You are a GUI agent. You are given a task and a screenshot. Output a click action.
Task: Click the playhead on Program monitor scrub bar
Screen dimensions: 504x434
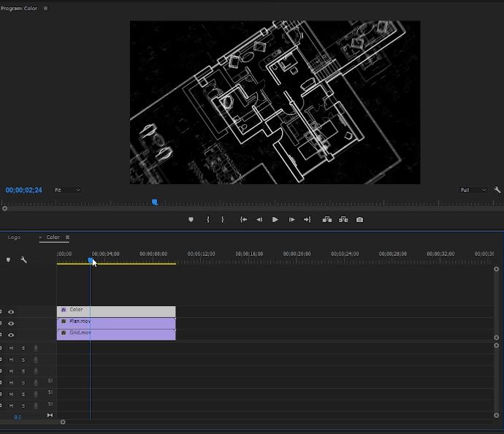(154, 202)
